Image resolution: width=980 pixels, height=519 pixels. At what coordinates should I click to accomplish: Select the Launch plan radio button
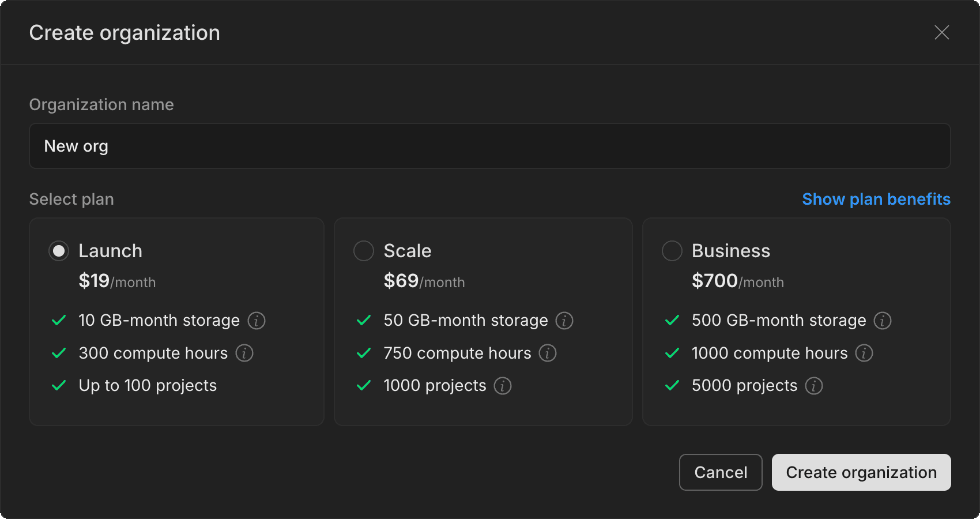point(58,250)
